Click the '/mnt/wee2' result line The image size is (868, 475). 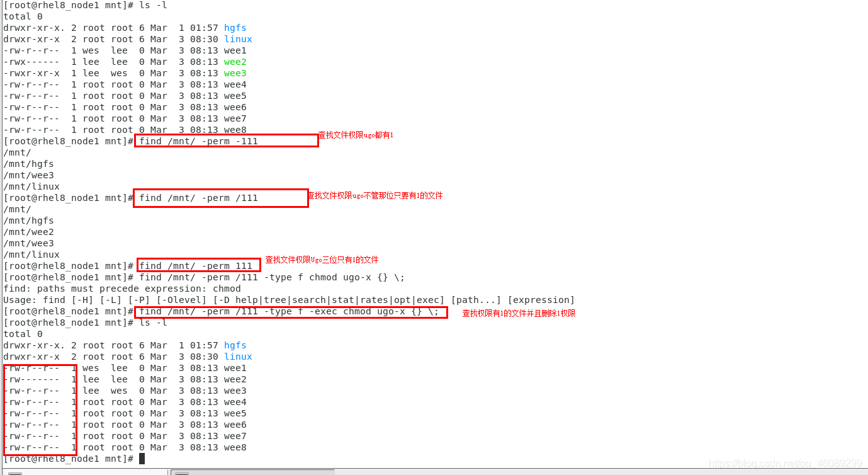(28, 232)
